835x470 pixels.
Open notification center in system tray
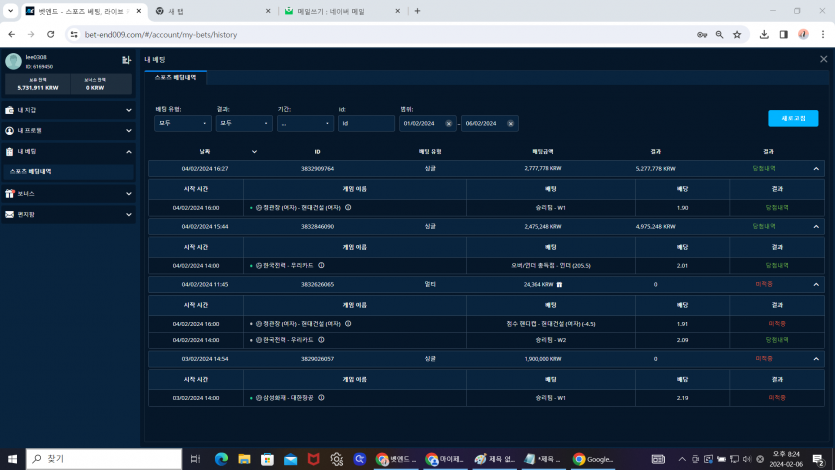[x=818, y=459]
